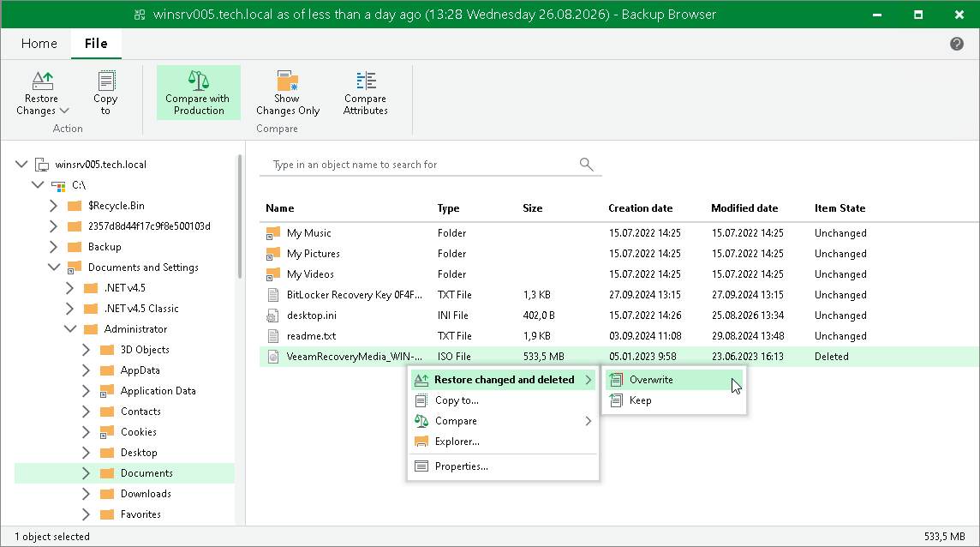Image resolution: width=980 pixels, height=547 pixels.
Task: Open the Compare submenu entry
Action: click(503, 421)
